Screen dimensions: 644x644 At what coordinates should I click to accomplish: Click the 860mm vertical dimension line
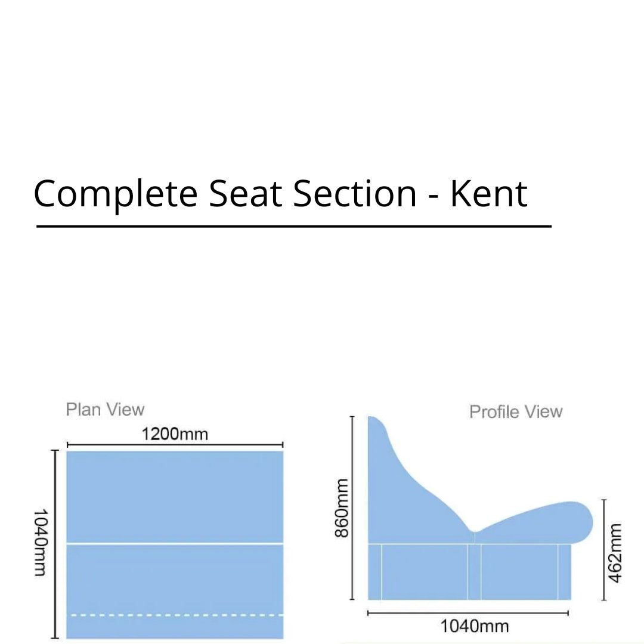click(353, 508)
